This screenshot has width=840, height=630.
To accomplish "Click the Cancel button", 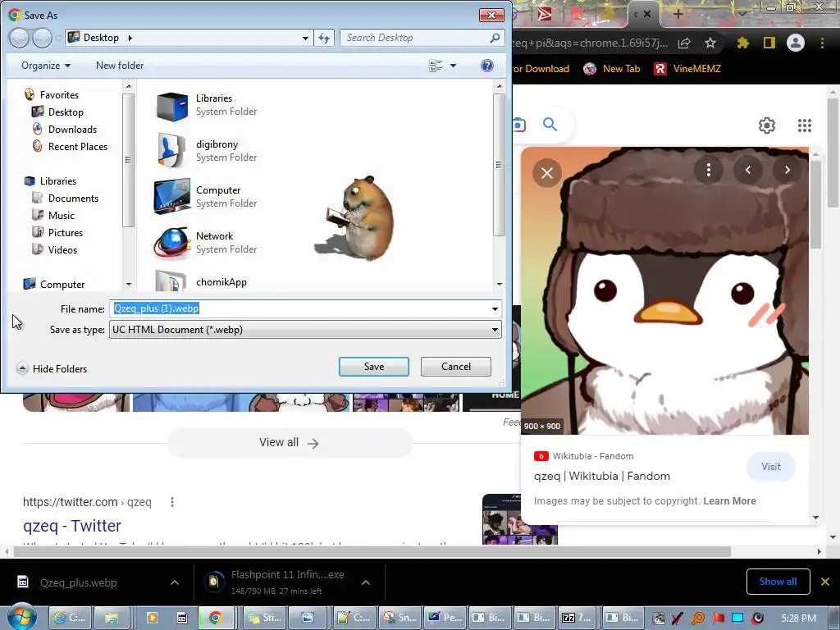I will 456,367.
